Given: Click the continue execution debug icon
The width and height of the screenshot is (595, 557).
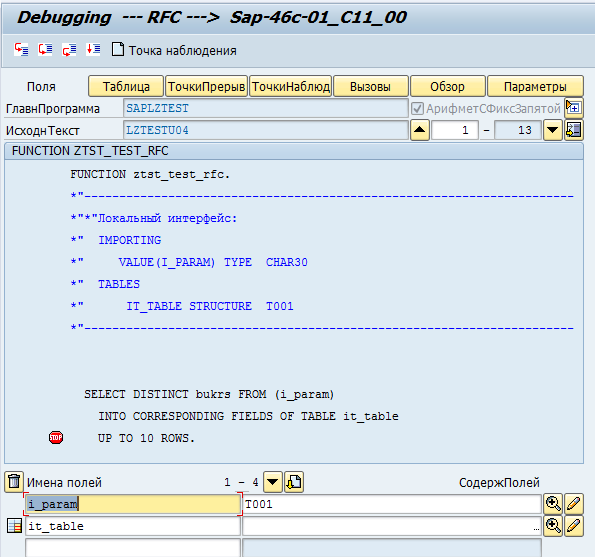Looking at the screenshot, I should 93,49.
